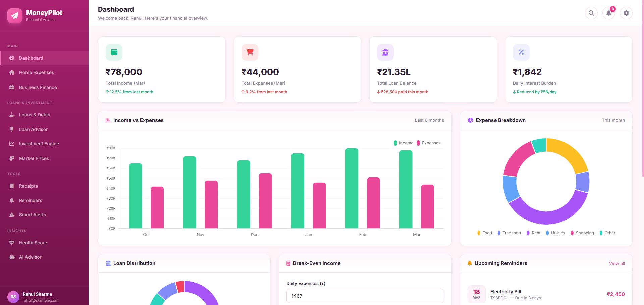This screenshot has height=305, width=644.
Task: Open Smart Alerts page
Action: coord(44,215)
